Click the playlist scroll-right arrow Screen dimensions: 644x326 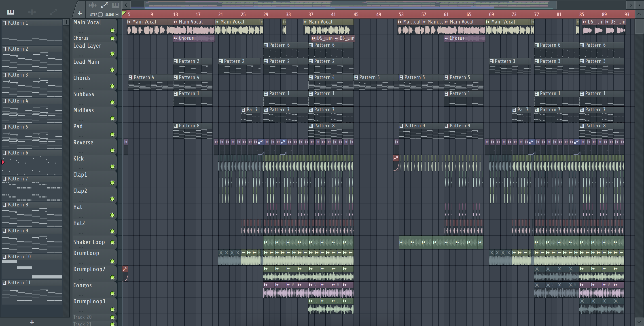(631, 5)
